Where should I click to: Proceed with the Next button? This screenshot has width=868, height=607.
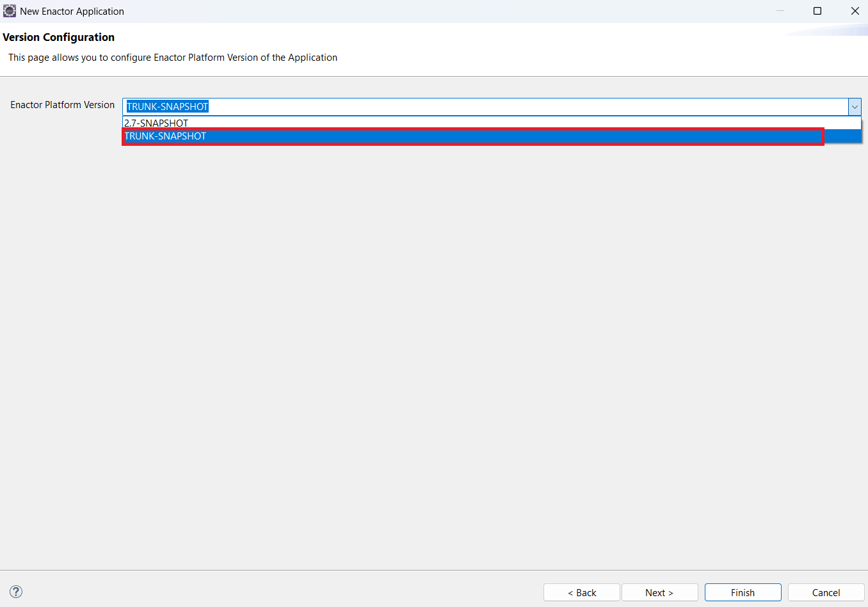click(660, 592)
